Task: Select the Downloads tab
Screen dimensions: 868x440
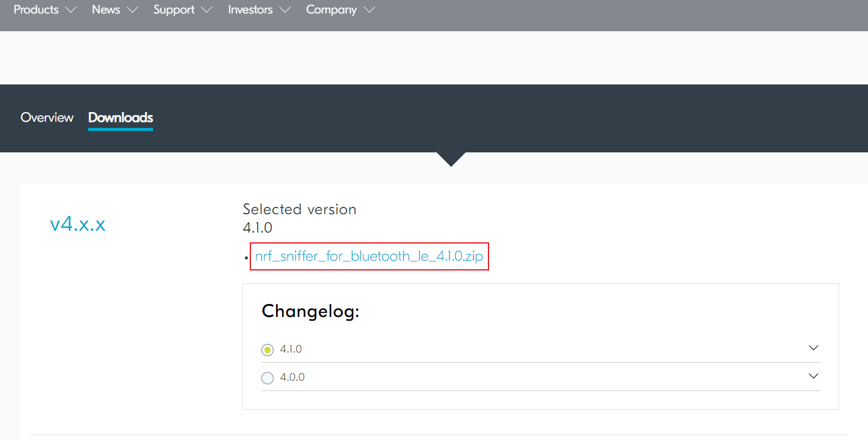Action: [x=121, y=117]
